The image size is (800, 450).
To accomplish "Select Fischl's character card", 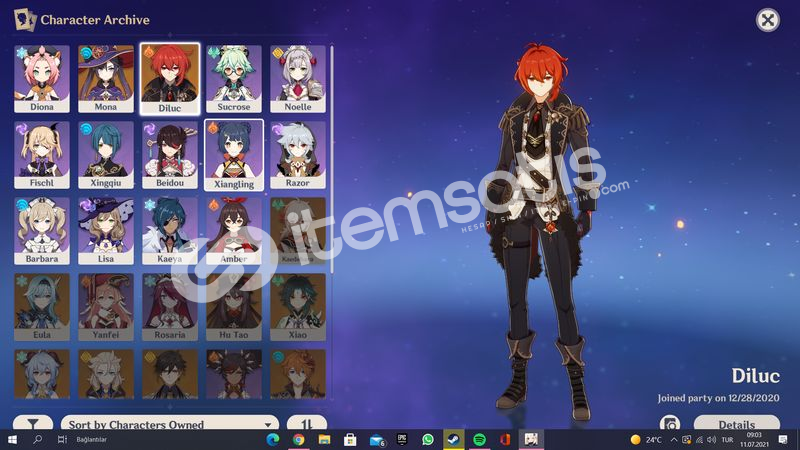I will click(x=42, y=155).
